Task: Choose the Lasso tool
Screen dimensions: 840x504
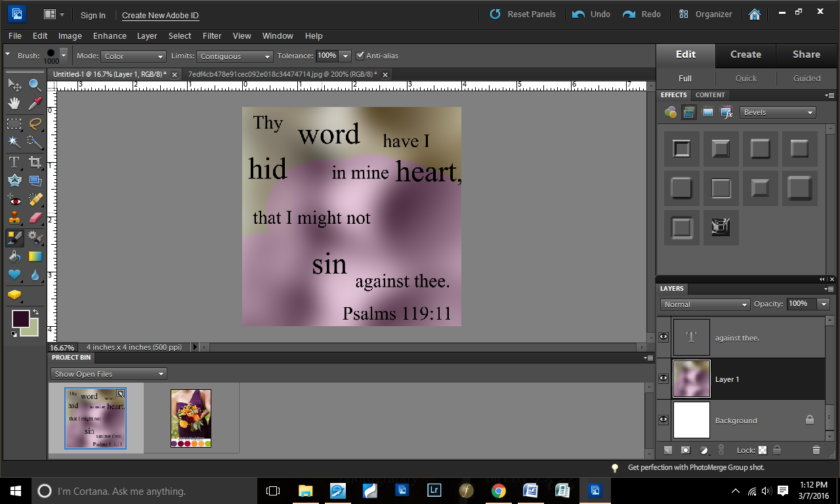Action: 35,123
